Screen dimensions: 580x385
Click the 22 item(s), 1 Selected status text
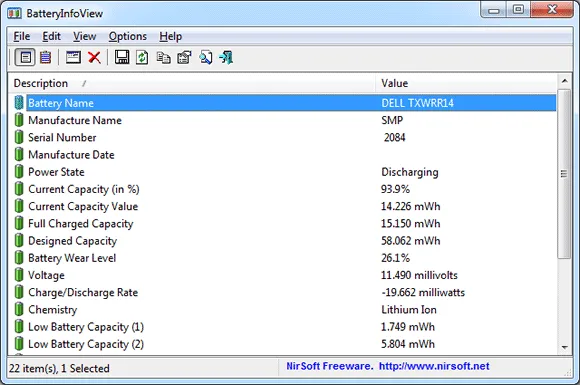[x=59, y=368]
